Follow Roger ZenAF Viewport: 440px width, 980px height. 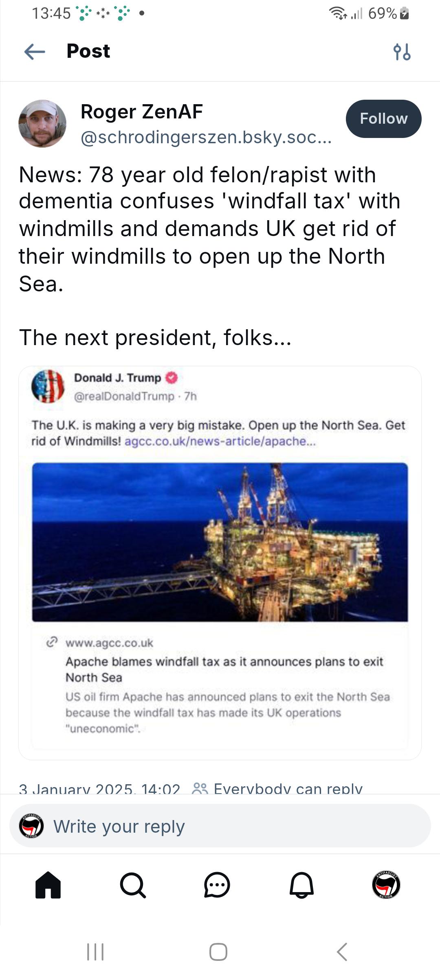[383, 119]
